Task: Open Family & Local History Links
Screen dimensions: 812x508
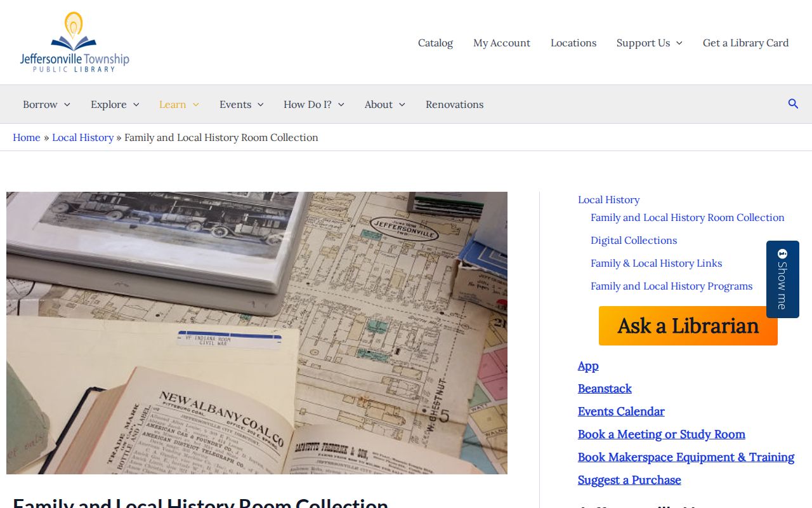Action: (x=656, y=263)
